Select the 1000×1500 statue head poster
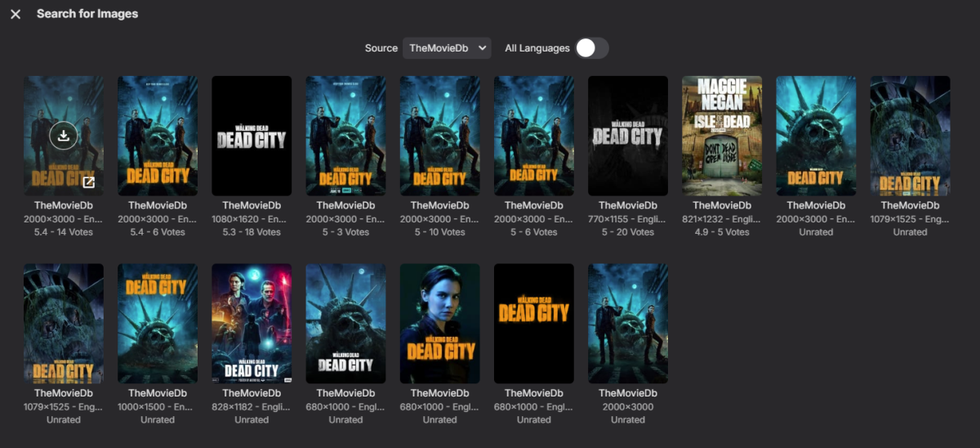This screenshot has height=448, width=980. click(x=158, y=324)
